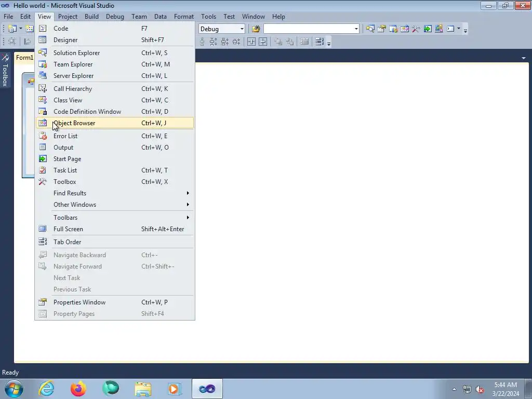Image resolution: width=532 pixels, height=399 pixels.
Task: Open Windows Media Player from the taskbar
Action: coord(175,389)
